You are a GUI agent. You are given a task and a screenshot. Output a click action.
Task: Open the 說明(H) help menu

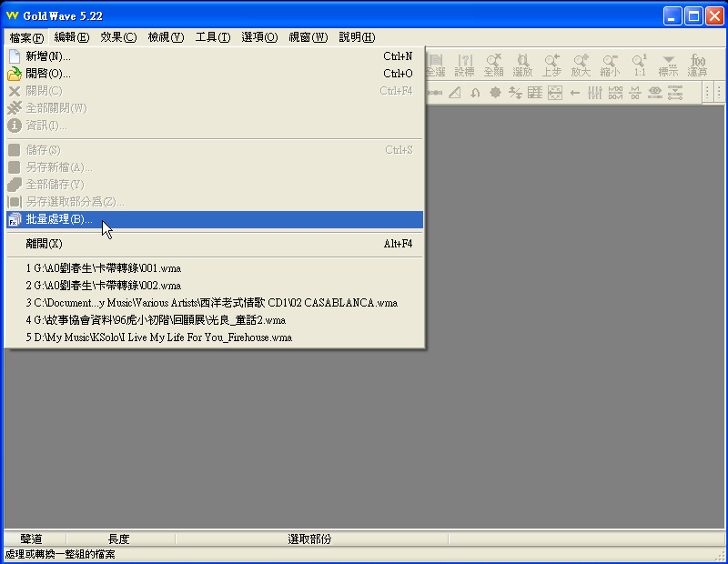point(357,37)
